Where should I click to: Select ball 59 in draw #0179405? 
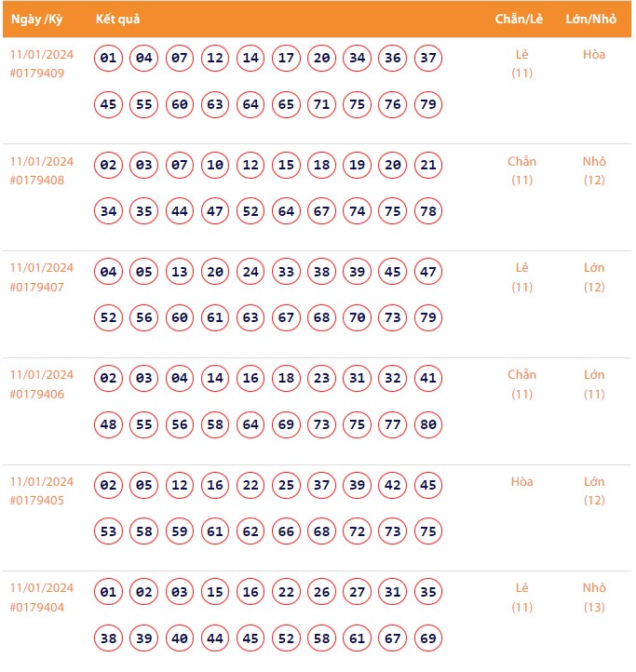(x=180, y=532)
